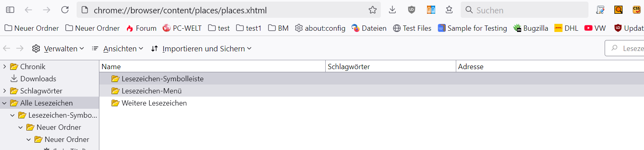The width and height of the screenshot is (644, 150).
Task: Expand the Chronik tree node
Action: coord(4,66)
